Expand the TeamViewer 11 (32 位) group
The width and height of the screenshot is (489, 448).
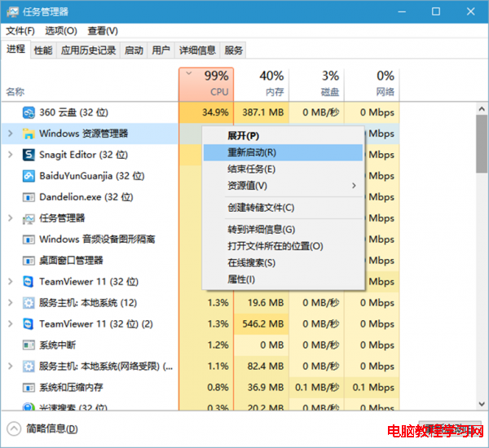point(11,282)
